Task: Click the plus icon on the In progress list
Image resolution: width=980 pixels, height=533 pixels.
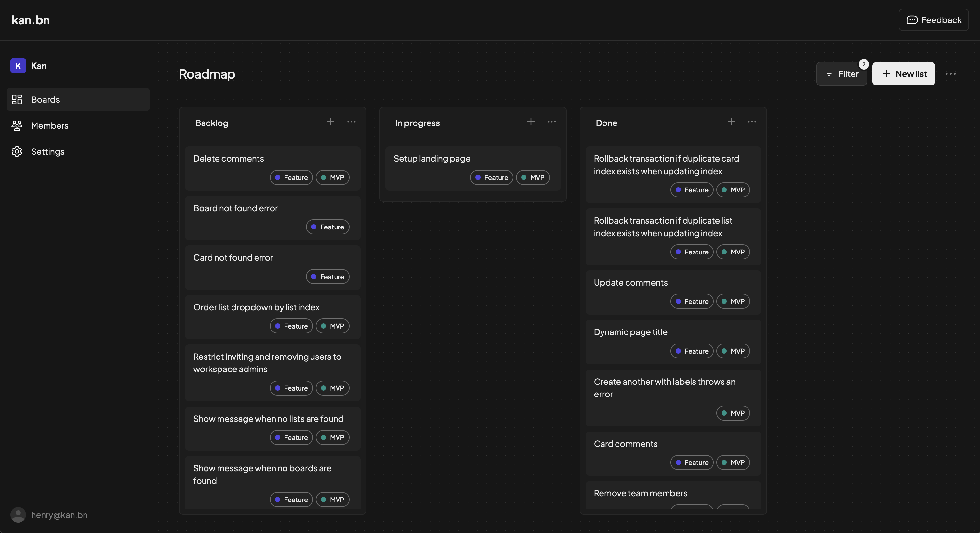Action: (531, 122)
